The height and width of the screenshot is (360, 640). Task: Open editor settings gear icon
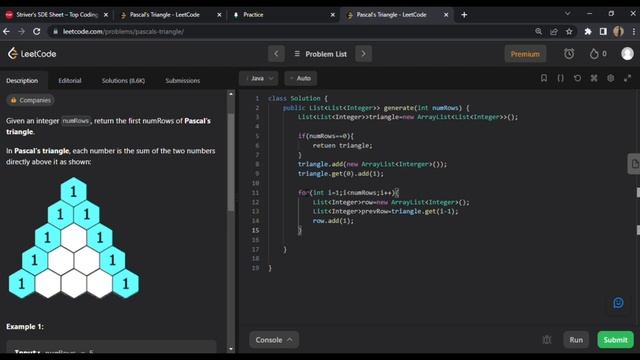pos(611,78)
